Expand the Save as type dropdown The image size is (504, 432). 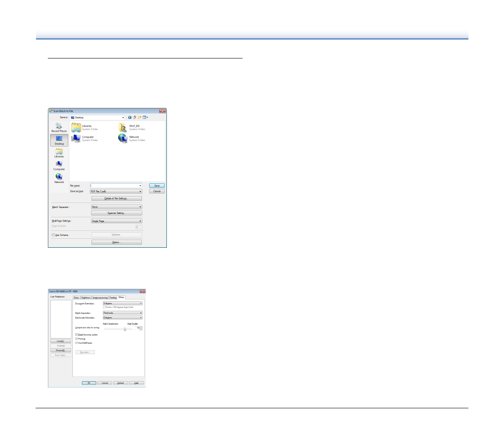click(x=116, y=191)
